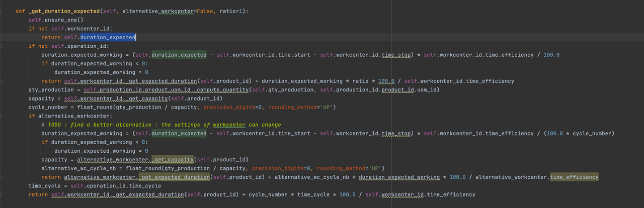Click '_get_expected_duration' in the first return statement
Viewport: 644px width, 208px height.
pos(162,81)
